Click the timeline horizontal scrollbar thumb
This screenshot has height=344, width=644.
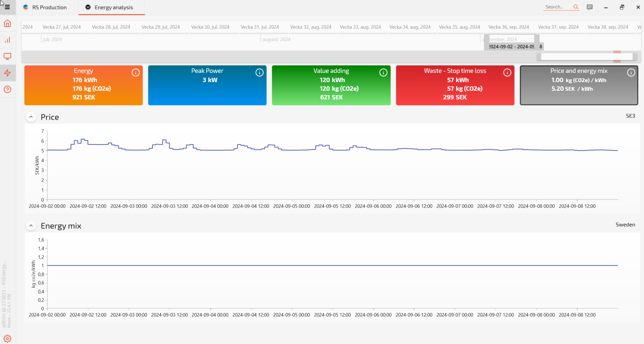(586, 57)
